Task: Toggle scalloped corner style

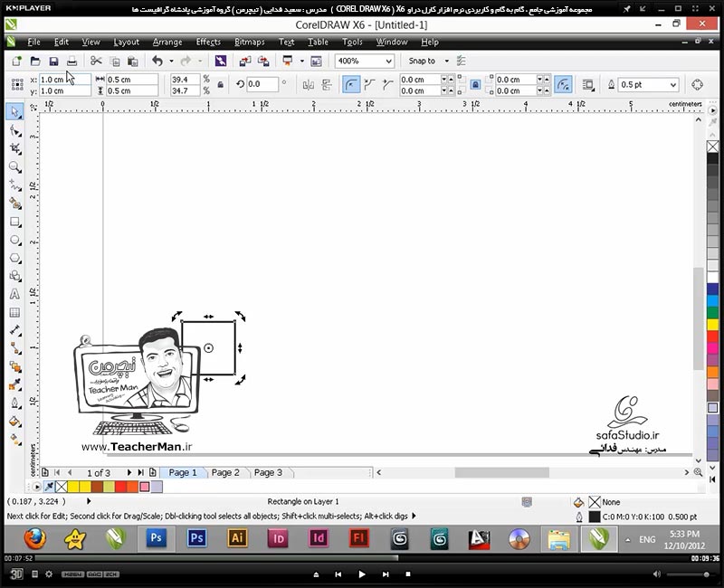Action: coord(369,84)
